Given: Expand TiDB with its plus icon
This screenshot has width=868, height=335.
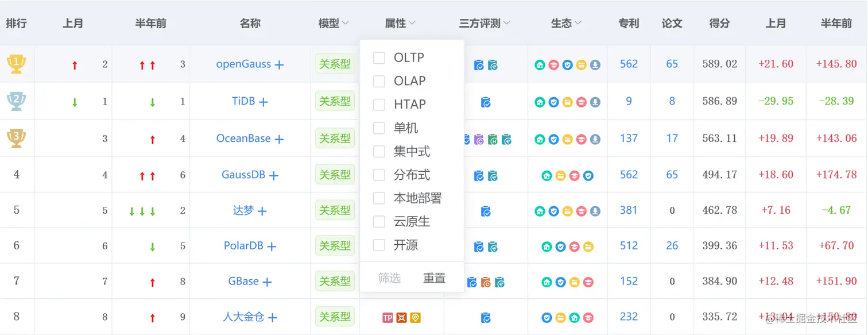Looking at the screenshot, I should click(x=263, y=102).
